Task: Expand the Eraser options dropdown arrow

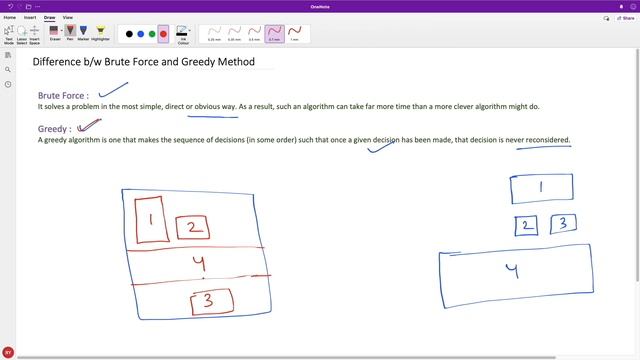Action: click(62, 31)
